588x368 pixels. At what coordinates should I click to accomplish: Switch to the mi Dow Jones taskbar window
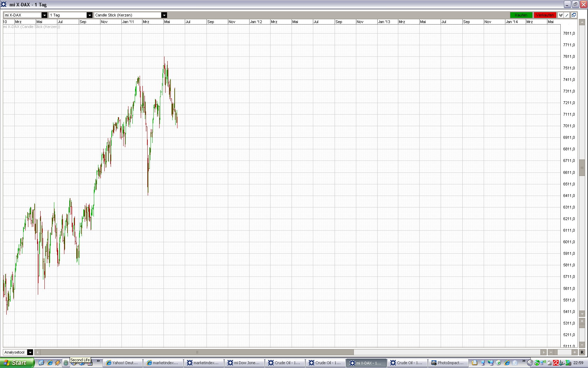click(244, 363)
